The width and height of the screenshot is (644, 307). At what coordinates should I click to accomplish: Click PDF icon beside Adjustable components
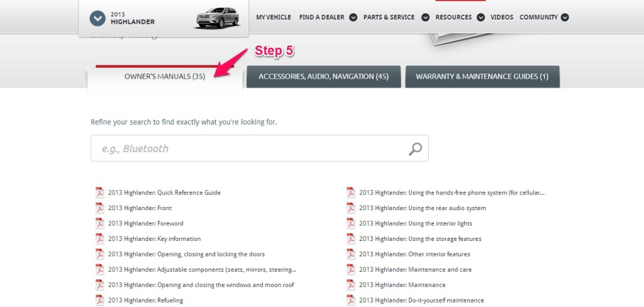(100, 270)
